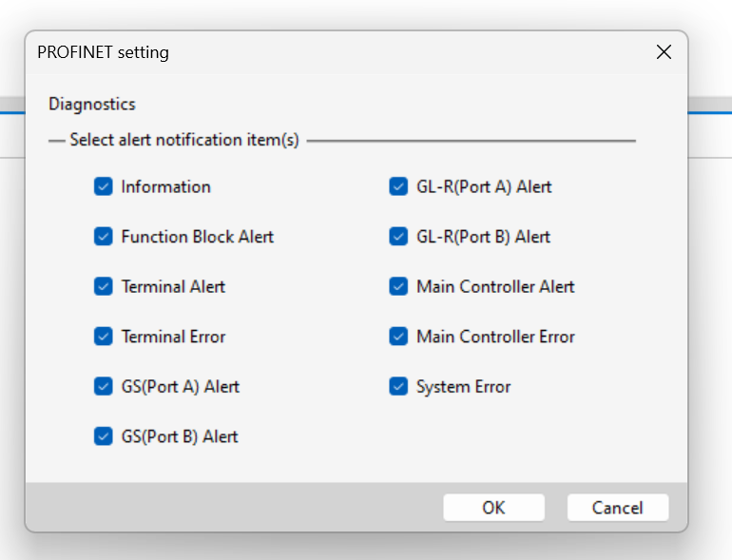Click the 'Select alert notification item(s)' group label
732x560 pixels.
pos(184,140)
